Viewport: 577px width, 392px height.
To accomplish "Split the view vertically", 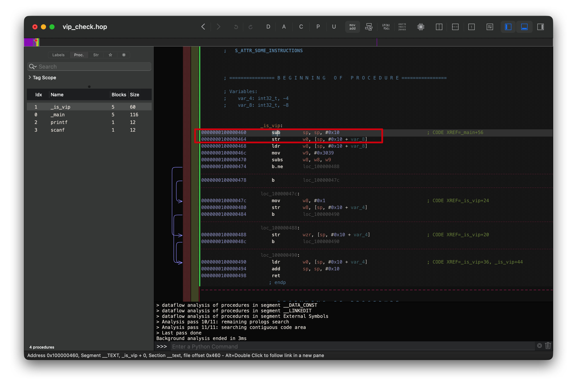I will [x=439, y=27].
